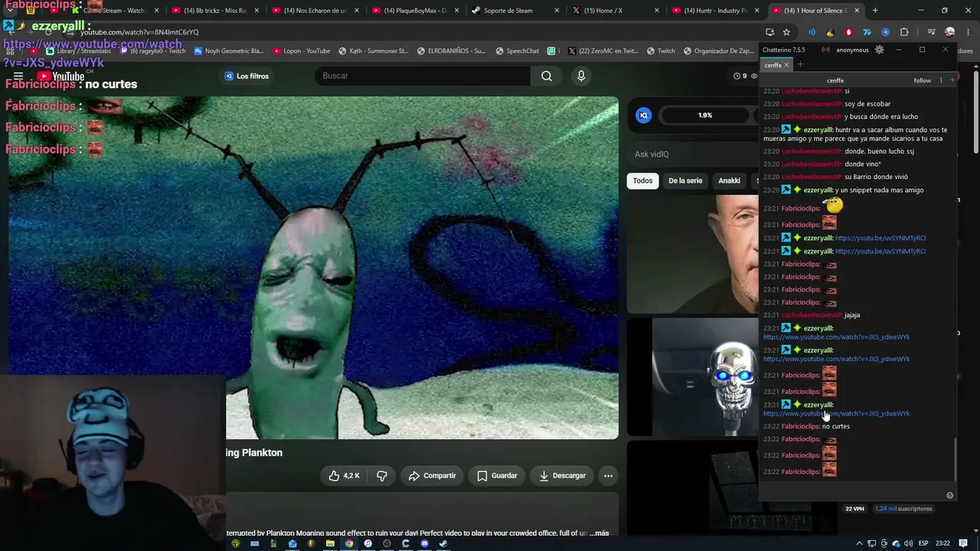
Task: Select the Anakki filter chip
Action: (x=730, y=181)
